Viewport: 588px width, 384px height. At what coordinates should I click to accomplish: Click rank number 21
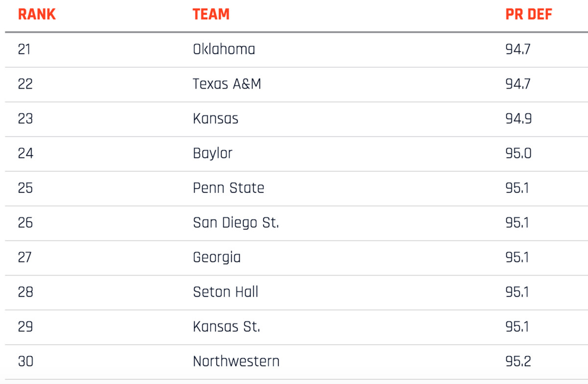24,49
